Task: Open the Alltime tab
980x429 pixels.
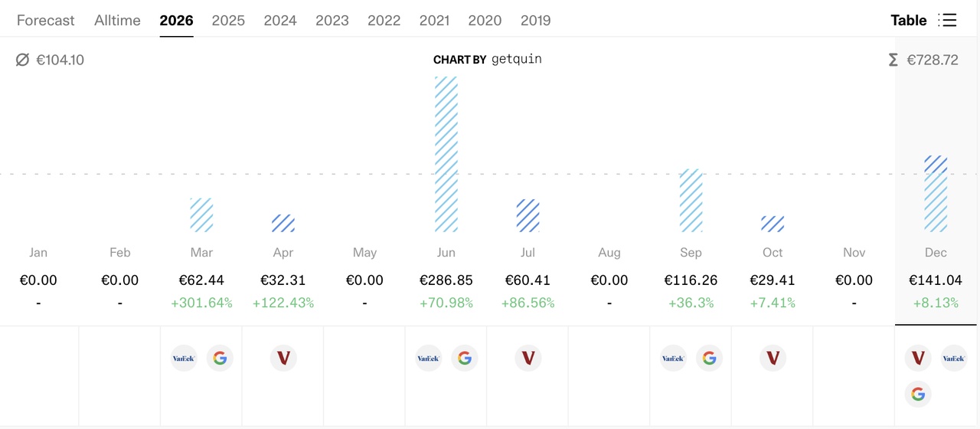Action: pyautogui.click(x=117, y=21)
